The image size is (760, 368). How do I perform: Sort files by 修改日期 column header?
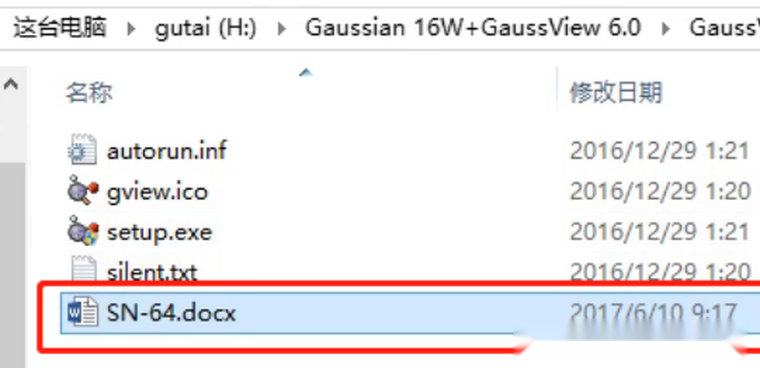click(x=616, y=92)
